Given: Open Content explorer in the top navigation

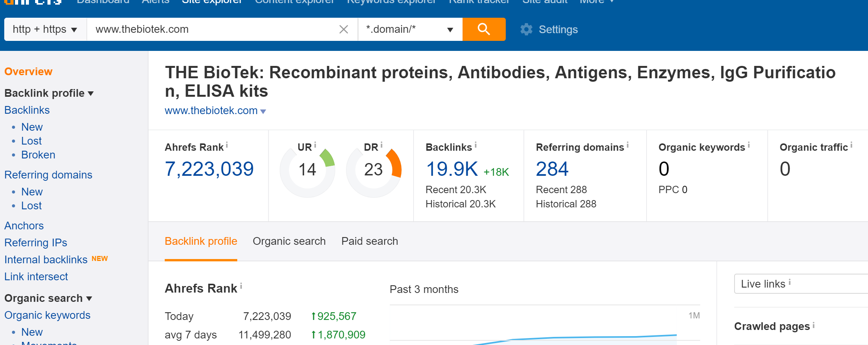Looking at the screenshot, I should pyautogui.click(x=295, y=2).
